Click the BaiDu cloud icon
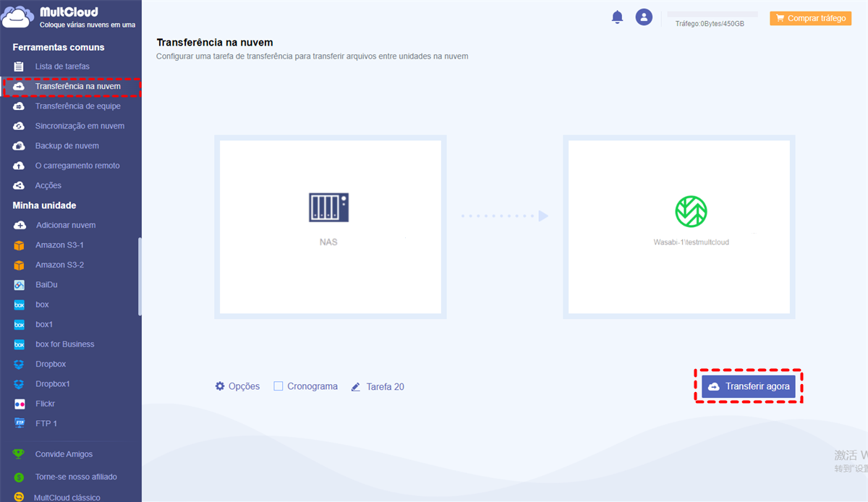Image resolution: width=868 pixels, height=502 pixels. point(20,285)
